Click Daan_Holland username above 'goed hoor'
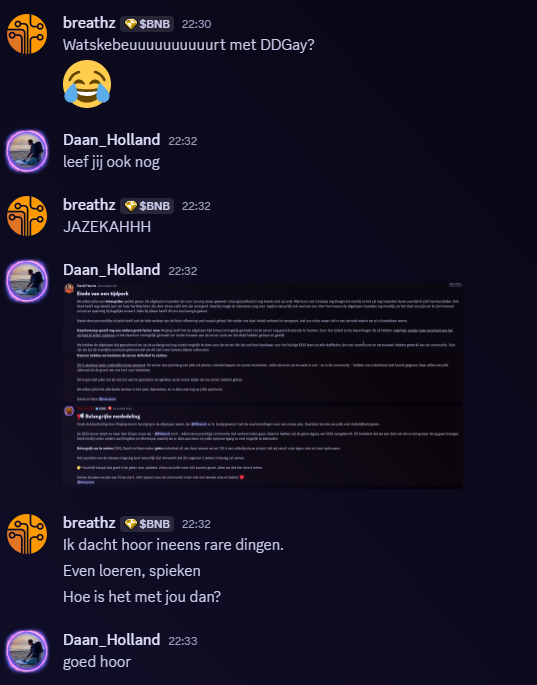This screenshot has height=685, width=537. [111, 640]
